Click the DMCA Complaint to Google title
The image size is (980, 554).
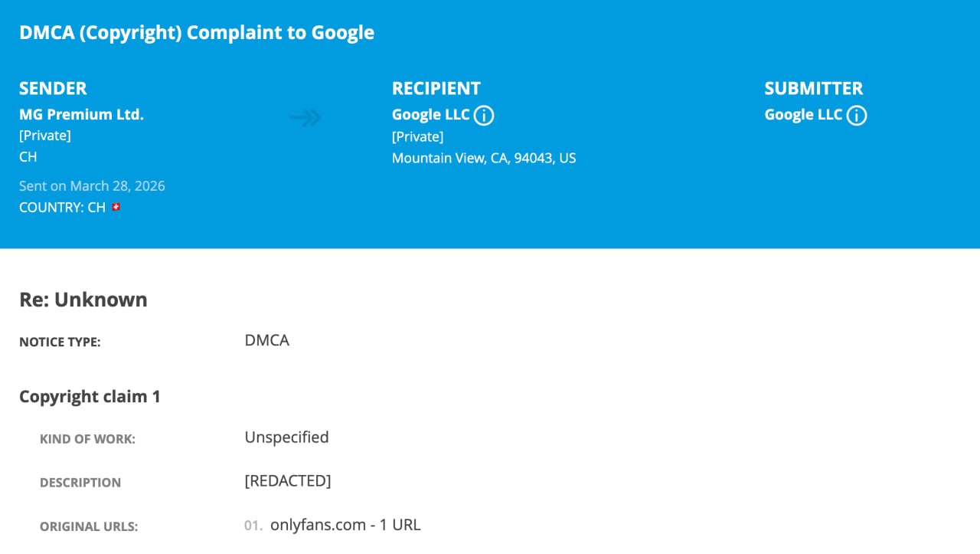click(197, 33)
